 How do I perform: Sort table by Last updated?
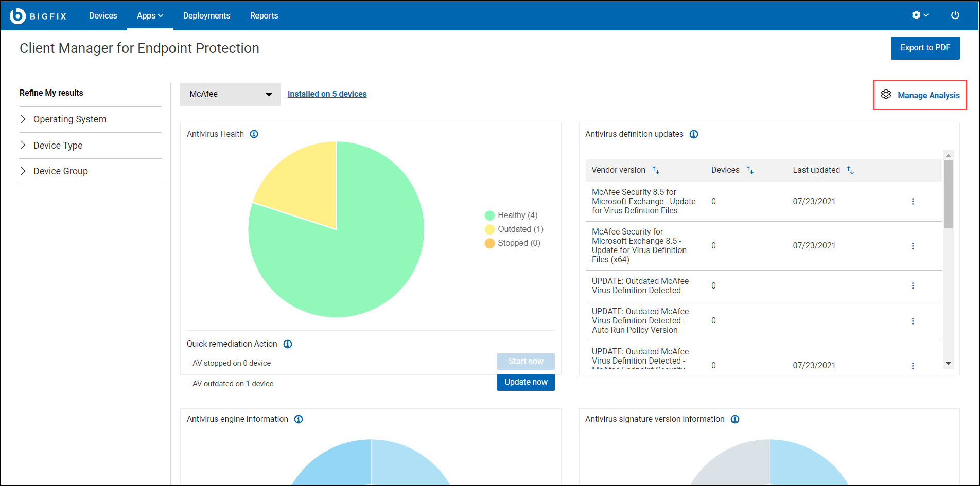pos(850,170)
